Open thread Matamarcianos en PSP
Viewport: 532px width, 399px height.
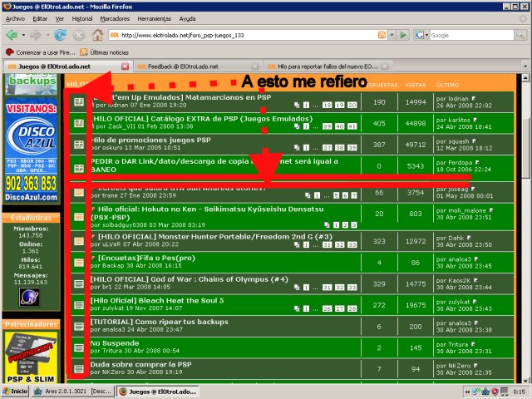[x=183, y=97]
